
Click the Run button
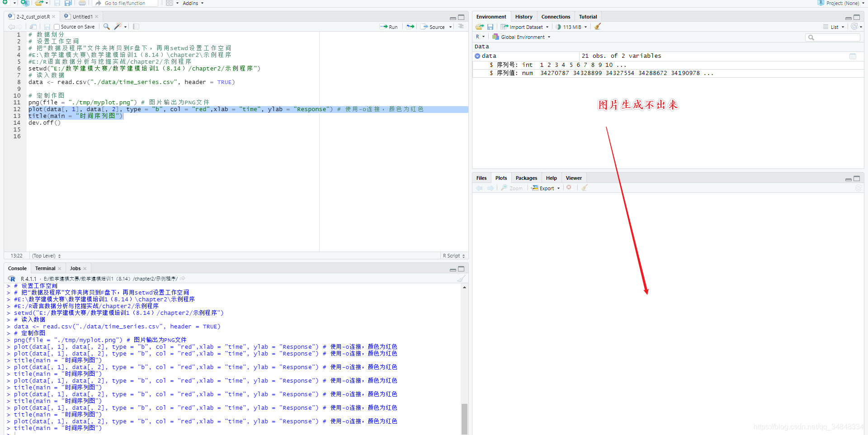click(389, 27)
